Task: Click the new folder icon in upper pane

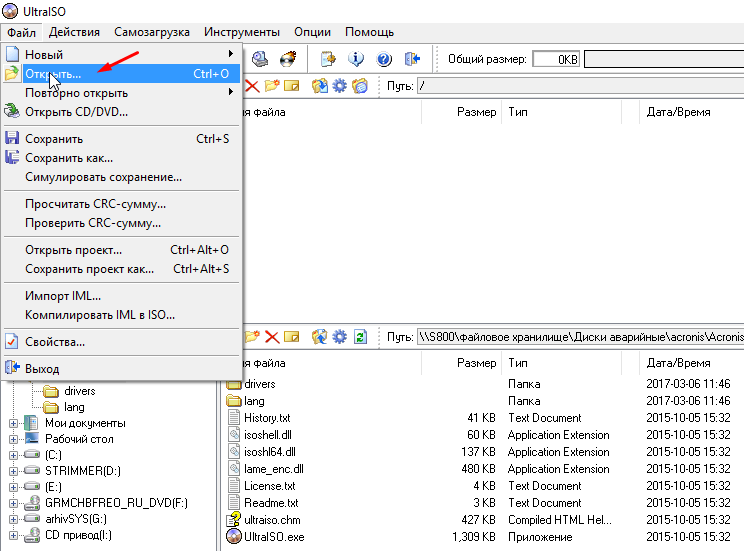Action: click(272, 86)
